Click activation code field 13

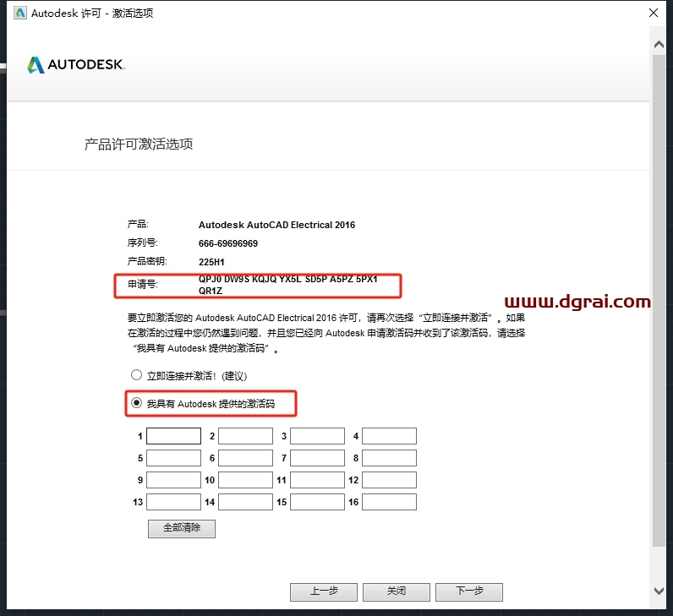click(x=174, y=502)
